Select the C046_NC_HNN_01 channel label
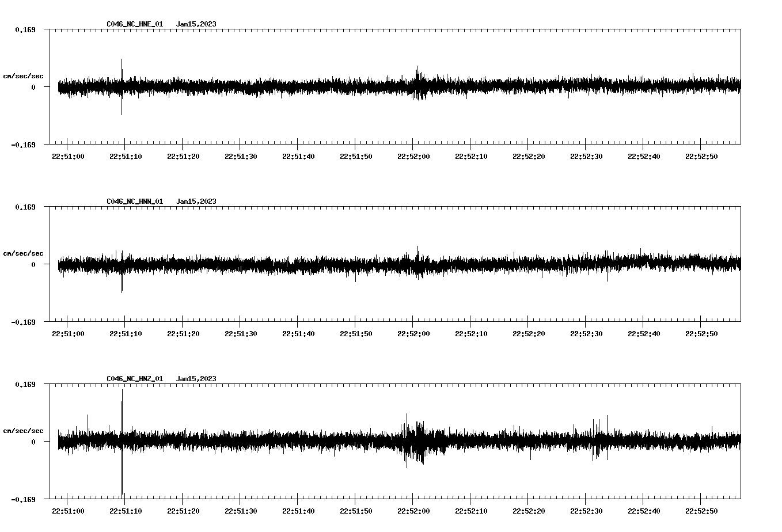 (134, 202)
